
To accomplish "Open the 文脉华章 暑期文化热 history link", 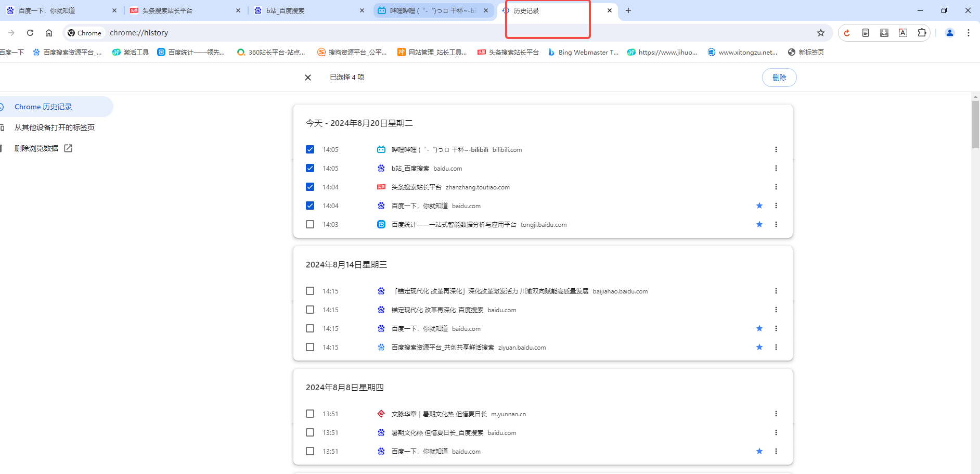I will (x=439, y=414).
